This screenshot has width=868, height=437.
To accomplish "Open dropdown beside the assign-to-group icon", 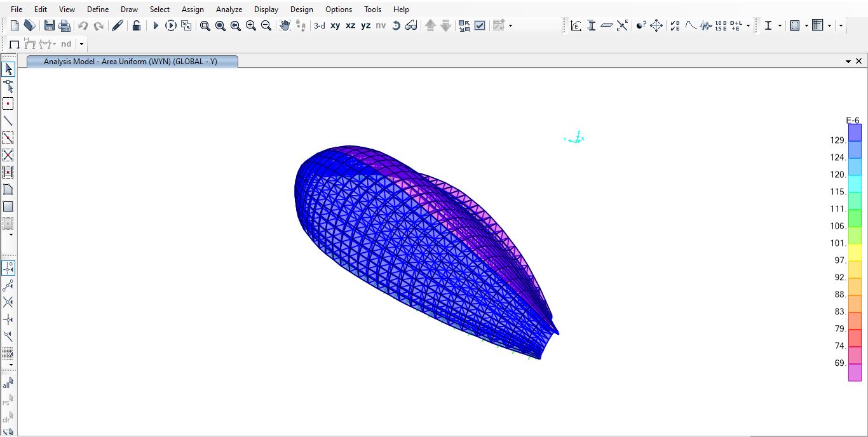I will click(510, 26).
